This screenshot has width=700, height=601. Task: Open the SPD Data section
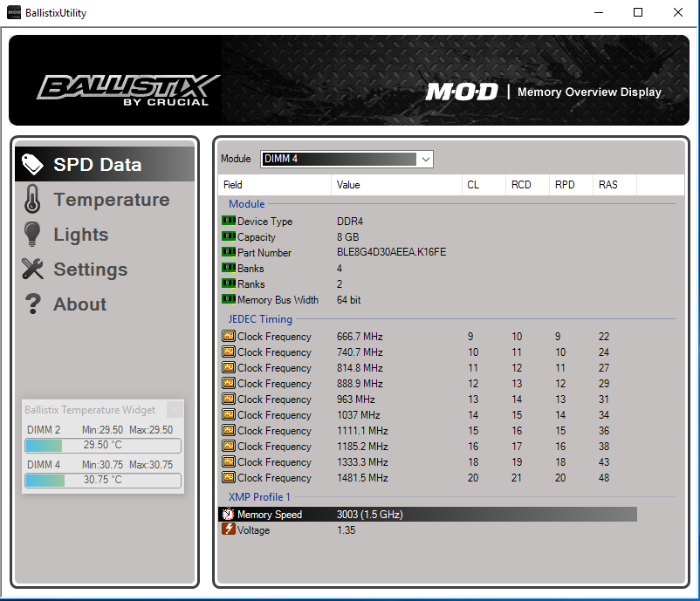[x=105, y=164]
